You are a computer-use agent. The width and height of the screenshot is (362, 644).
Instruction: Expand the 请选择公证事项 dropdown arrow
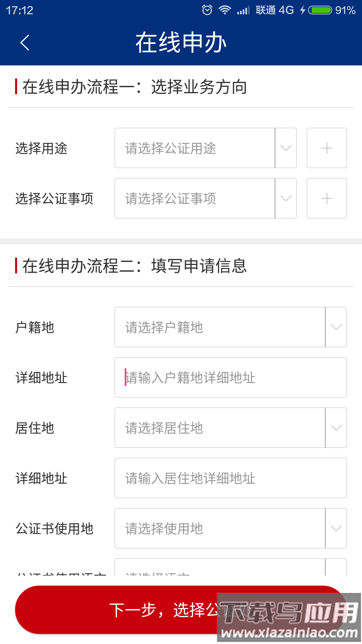pos(286,198)
